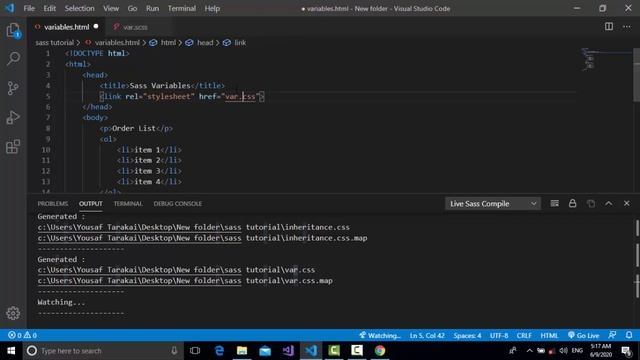Screen dimensions: 640x360
Task: Open File Explorer from the taskbar
Action: 242,351
